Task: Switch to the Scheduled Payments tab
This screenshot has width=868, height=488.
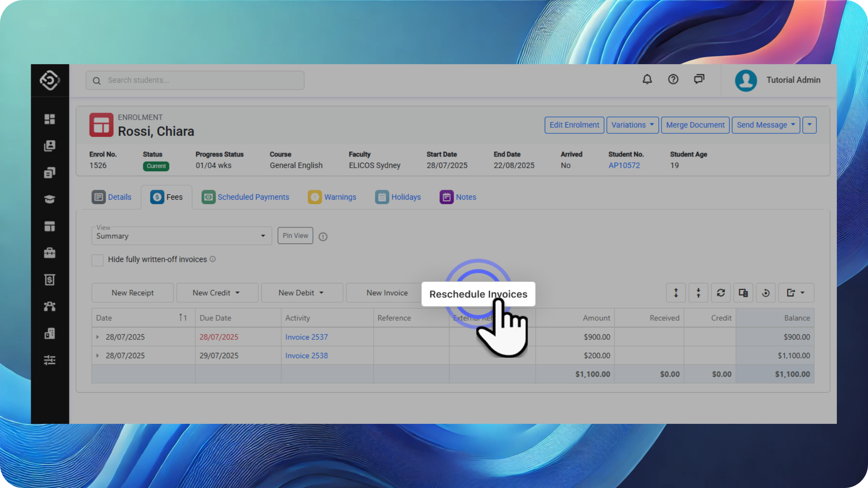Action: tap(245, 197)
